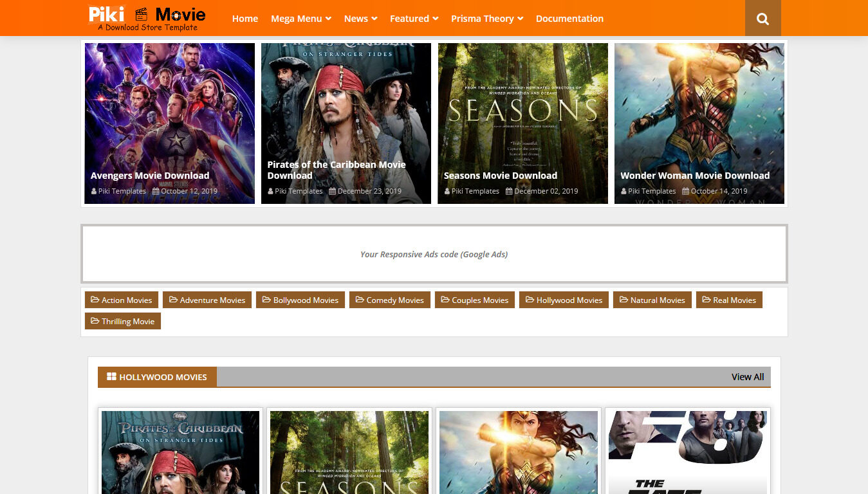The width and height of the screenshot is (868, 494).
Task: Click the date December 23, 2019
Action: pyautogui.click(x=369, y=191)
